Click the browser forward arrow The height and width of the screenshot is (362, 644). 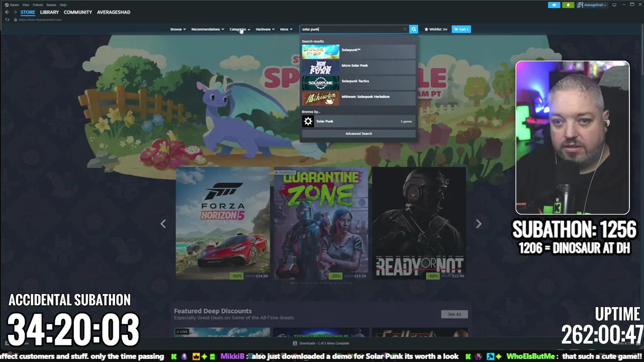(15, 12)
